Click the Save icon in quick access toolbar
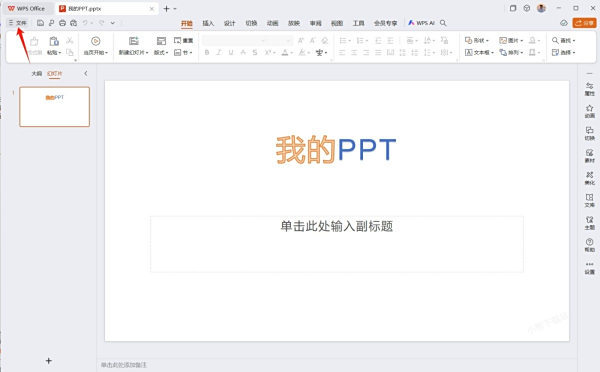This screenshot has width=600, height=372. tap(40, 23)
